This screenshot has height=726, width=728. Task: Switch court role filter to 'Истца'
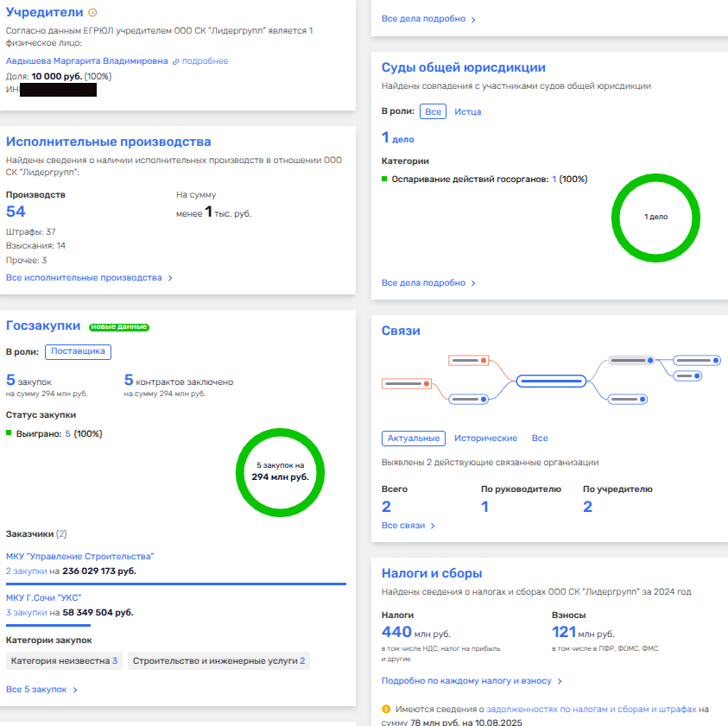coord(468,111)
